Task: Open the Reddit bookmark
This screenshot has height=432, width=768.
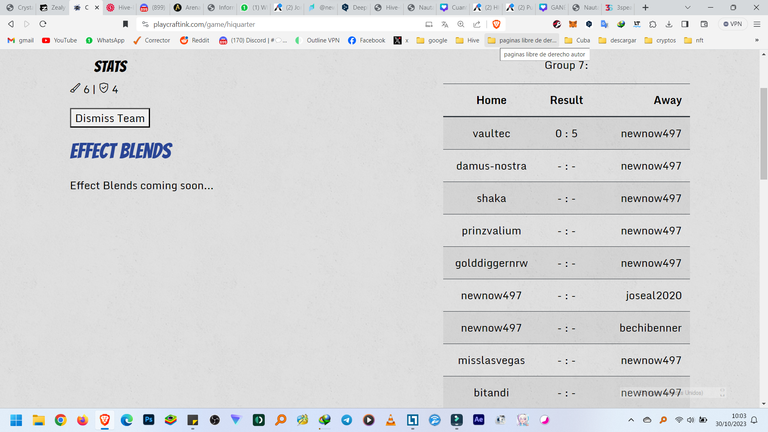Action: [194, 40]
